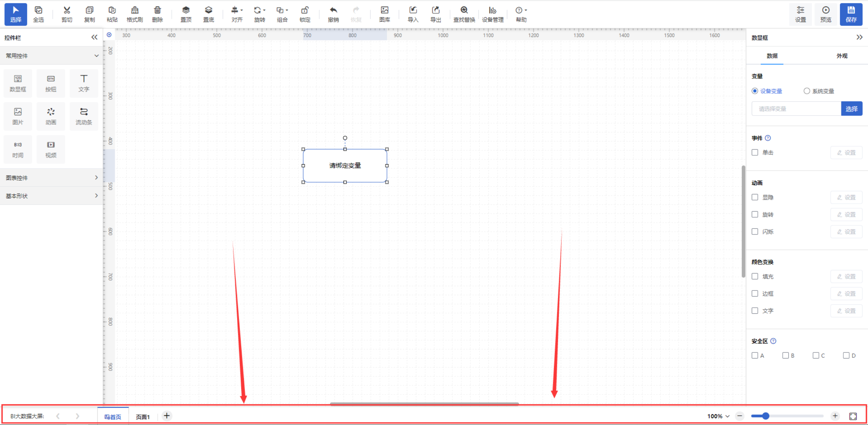Open 设备管理 device management

tap(492, 15)
